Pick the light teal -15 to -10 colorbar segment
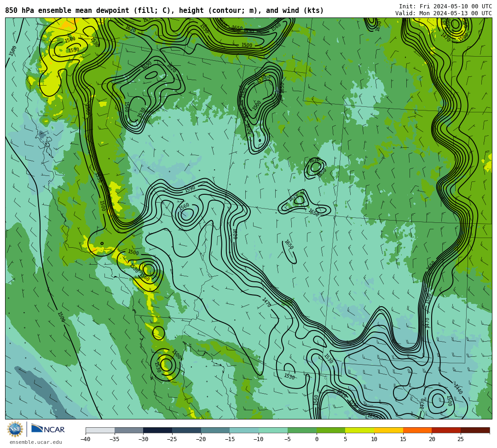Image resolution: width=497 pixels, height=448 pixels. 244,430
